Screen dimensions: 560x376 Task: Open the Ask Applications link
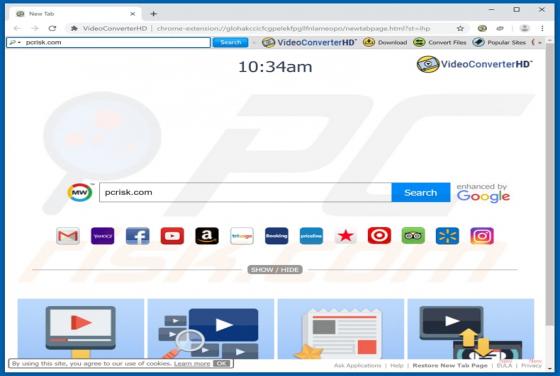click(358, 365)
